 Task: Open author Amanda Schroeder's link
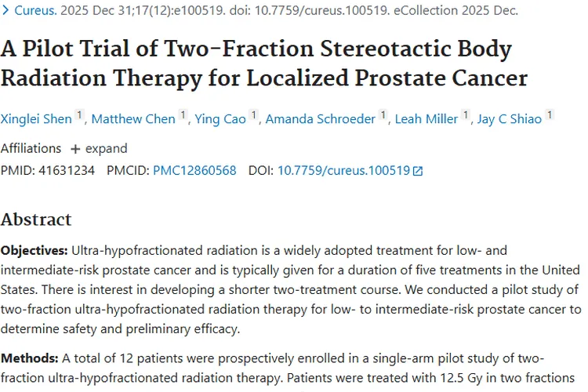pyautogui.click(x=320, y=119)
